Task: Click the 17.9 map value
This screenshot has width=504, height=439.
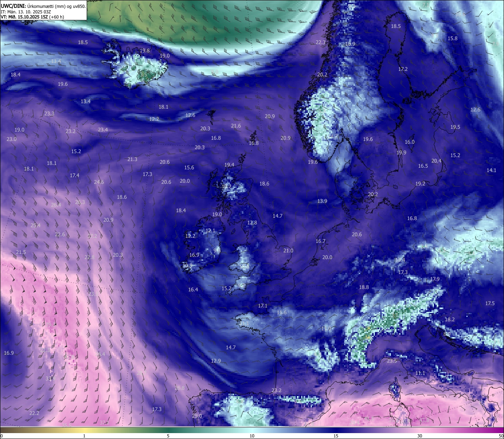Action: (435, 279)
